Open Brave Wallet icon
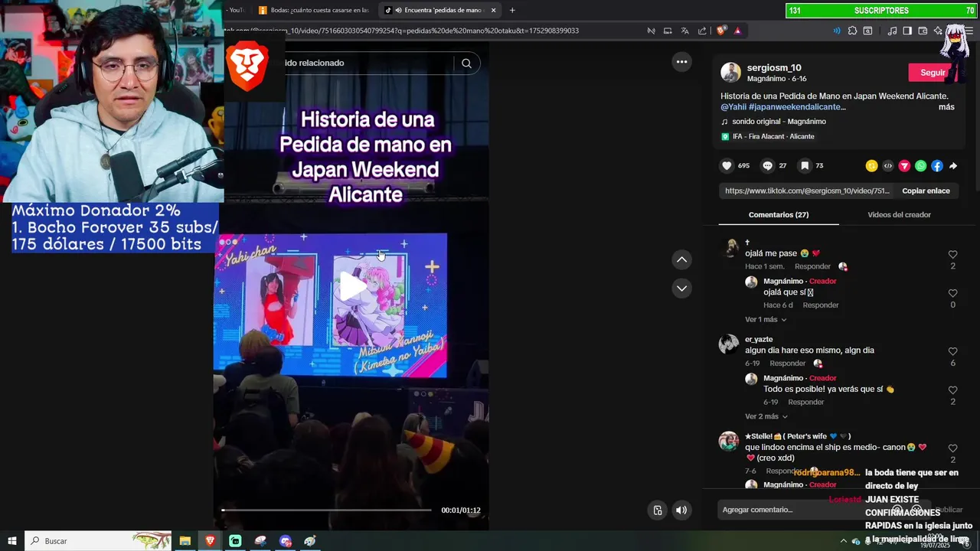 coord(923,31)
